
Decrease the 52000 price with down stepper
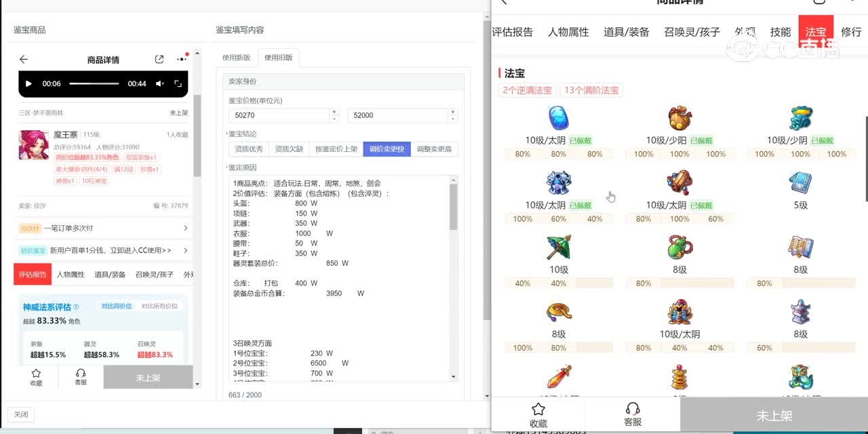tap(453, 119)
